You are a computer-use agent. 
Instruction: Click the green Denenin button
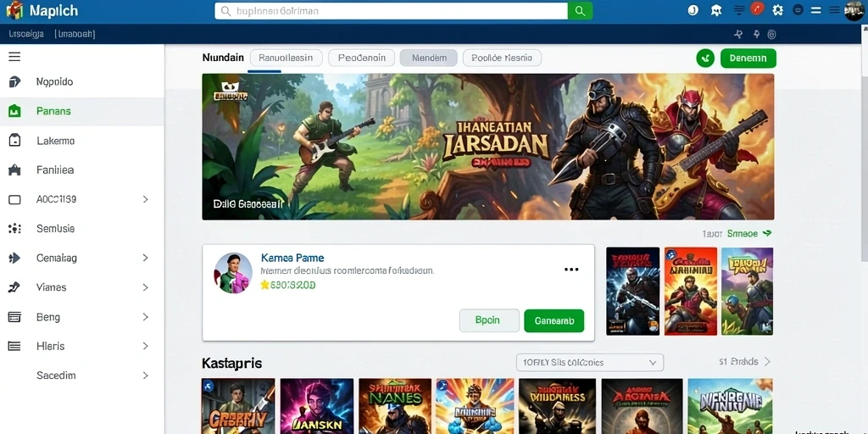click(748, 58)
